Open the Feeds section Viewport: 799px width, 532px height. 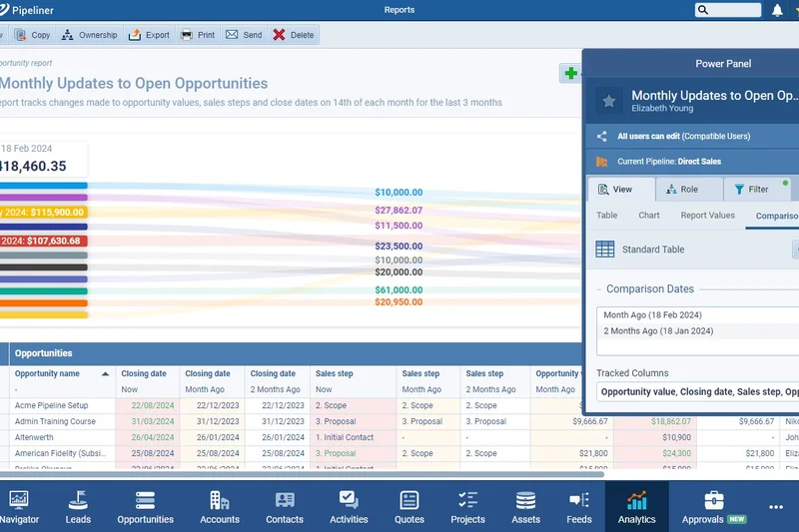(579, 507)
